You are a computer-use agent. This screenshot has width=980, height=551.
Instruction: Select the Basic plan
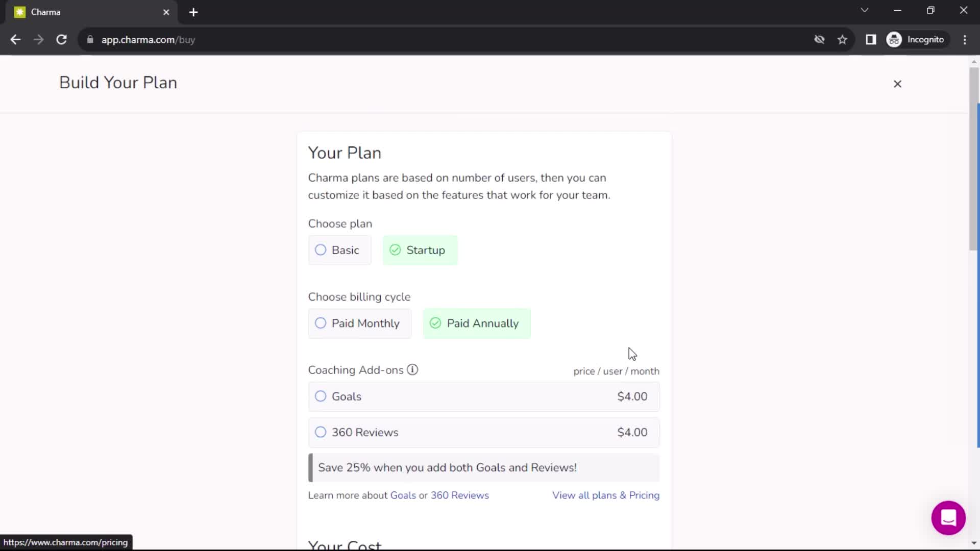coord(339,250)
